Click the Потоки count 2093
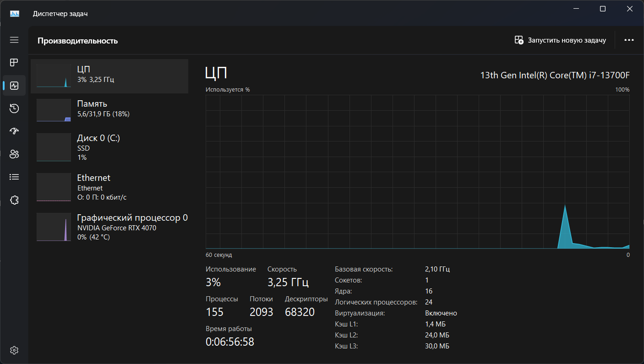644x364 pixels. point(262,312)
